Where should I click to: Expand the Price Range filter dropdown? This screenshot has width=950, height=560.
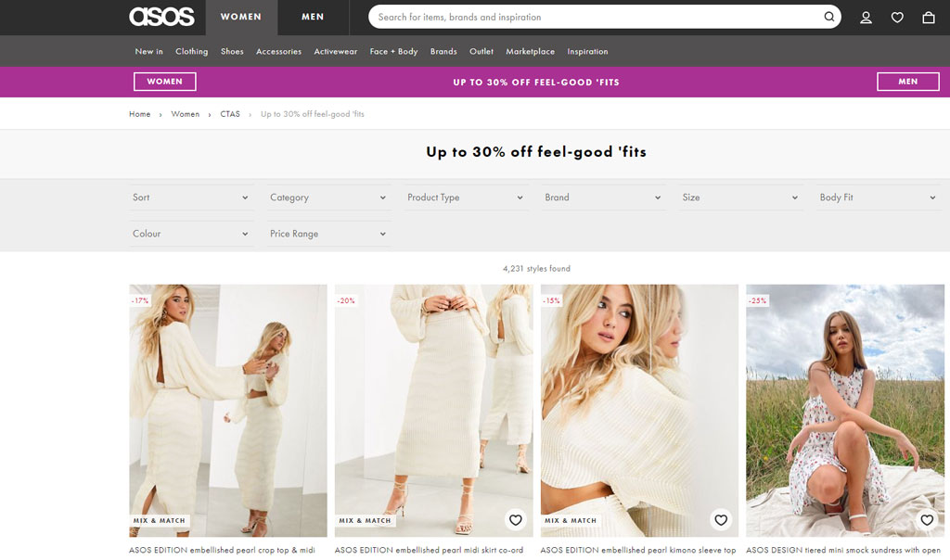coord(329,234)
